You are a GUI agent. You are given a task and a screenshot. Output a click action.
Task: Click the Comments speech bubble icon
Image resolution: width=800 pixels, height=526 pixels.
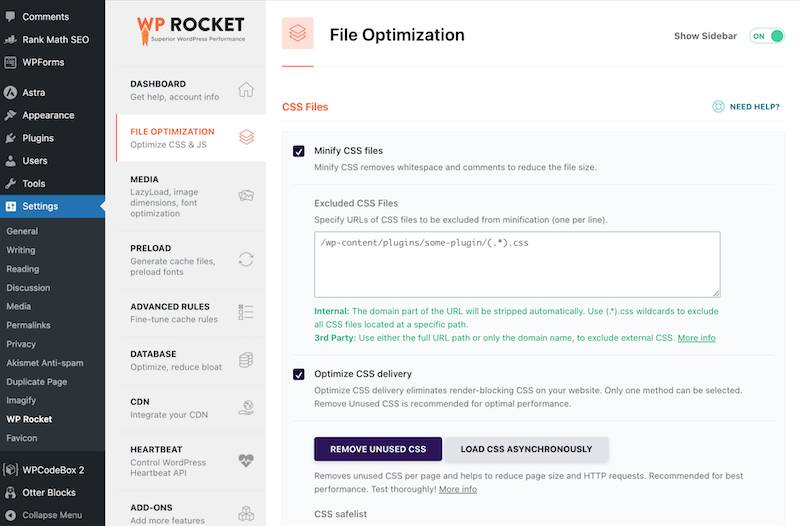pos(10,16)
